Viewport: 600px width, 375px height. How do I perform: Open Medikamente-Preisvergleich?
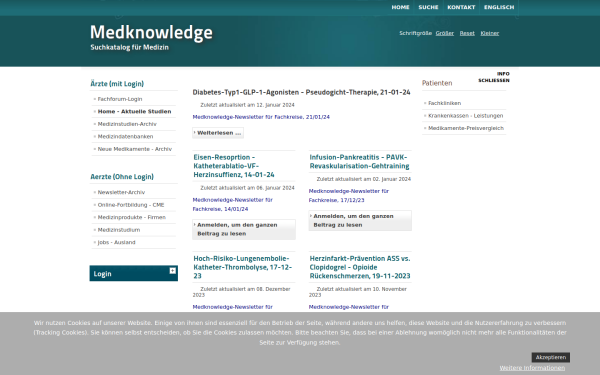(466, 128)
